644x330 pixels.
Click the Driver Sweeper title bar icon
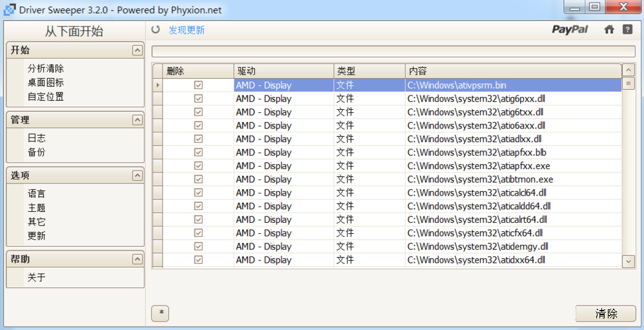pyautogui.click(x=10, y=10)
